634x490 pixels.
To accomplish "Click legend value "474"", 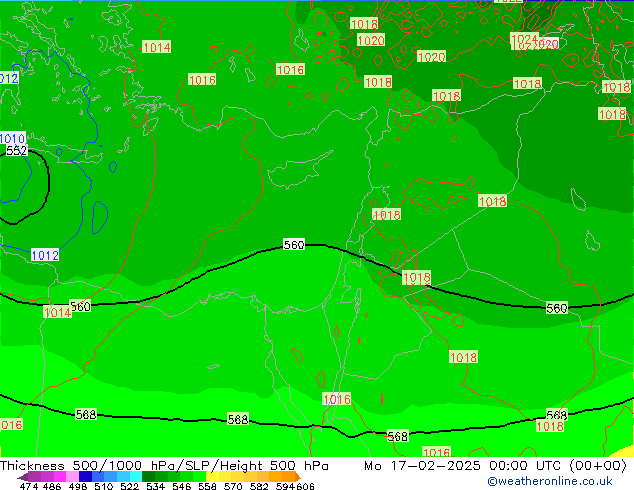I will coord(29,486).
